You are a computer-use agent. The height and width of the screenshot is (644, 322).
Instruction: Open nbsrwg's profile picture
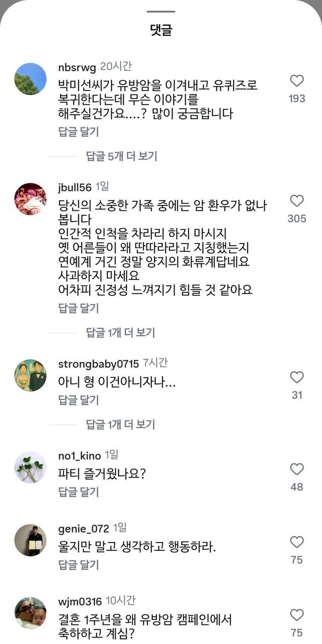30,79
